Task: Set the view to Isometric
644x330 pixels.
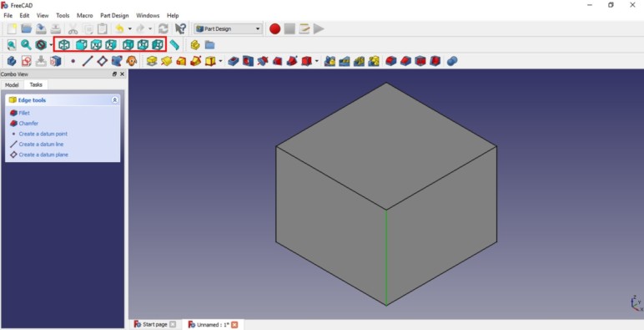Action: [64, 45]
